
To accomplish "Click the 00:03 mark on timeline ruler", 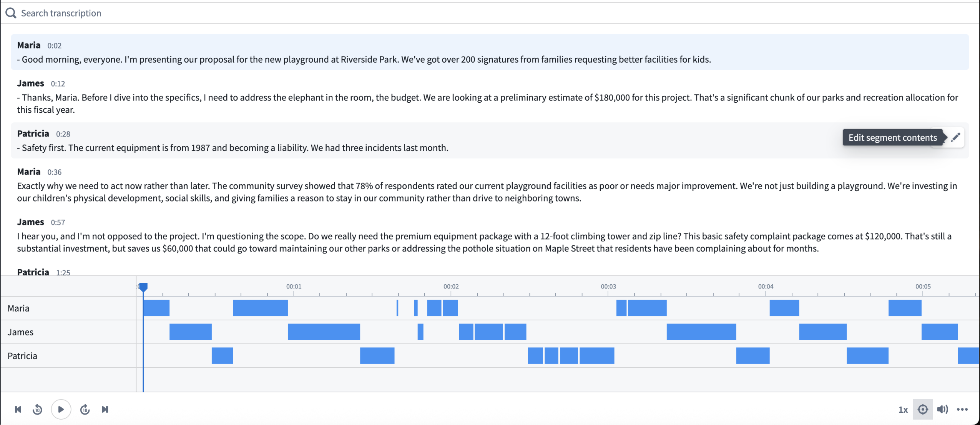I will coord(608,287).
